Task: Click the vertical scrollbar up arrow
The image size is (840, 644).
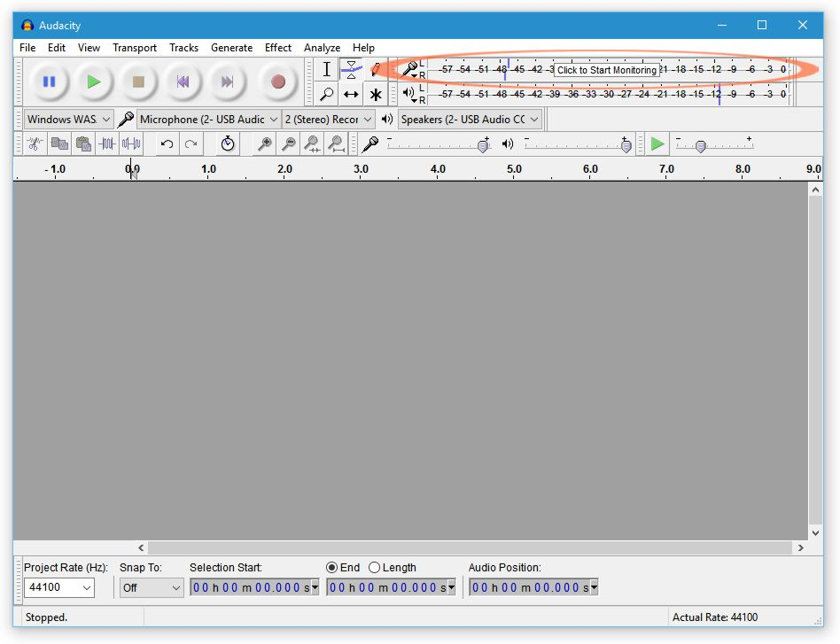Action: click(815, 190)
